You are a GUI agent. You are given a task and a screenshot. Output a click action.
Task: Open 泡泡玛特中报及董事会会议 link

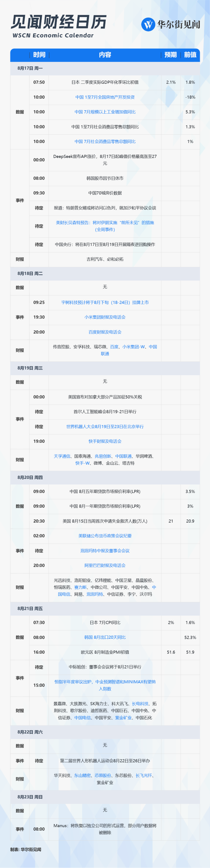(105, 551)
